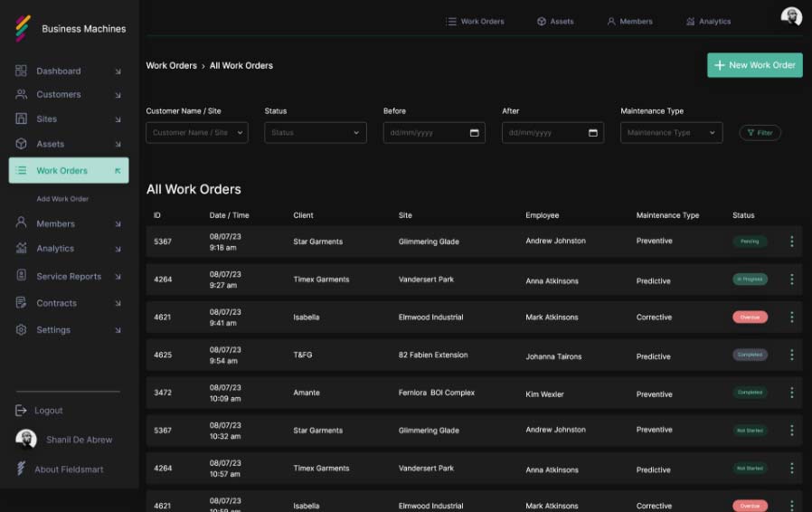This screenshot has height=512, width=812.
Task: Click the New Work Order button
Action: (754, 65)
